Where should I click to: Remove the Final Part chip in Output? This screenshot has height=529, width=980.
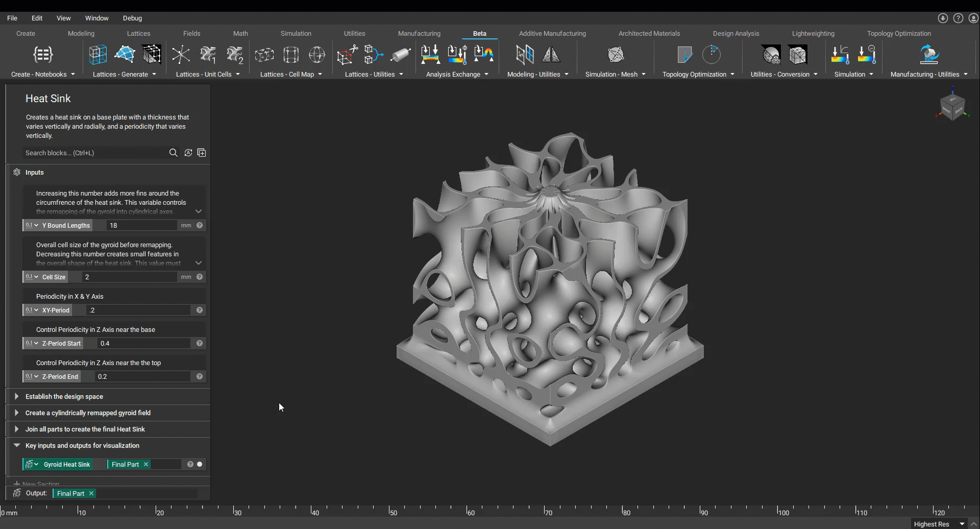(x=91, y=493)
